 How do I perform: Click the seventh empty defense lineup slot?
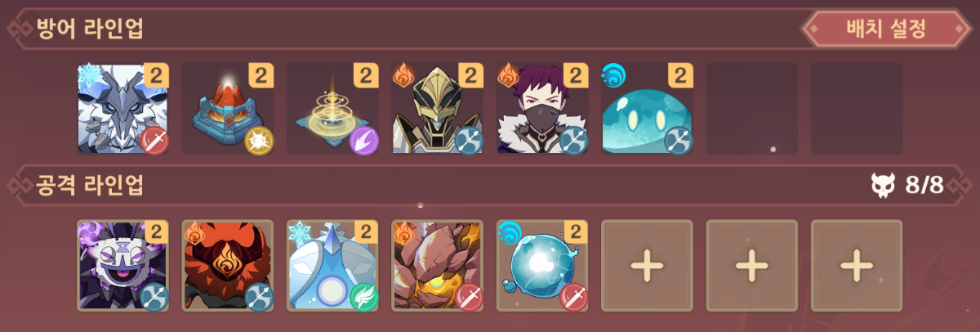(751, 109)
